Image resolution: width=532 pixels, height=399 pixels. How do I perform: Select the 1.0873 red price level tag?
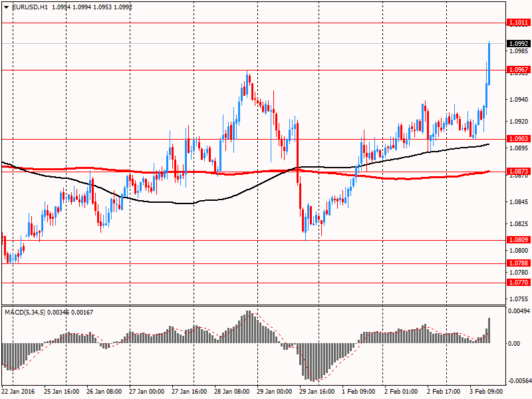[518, 172]
